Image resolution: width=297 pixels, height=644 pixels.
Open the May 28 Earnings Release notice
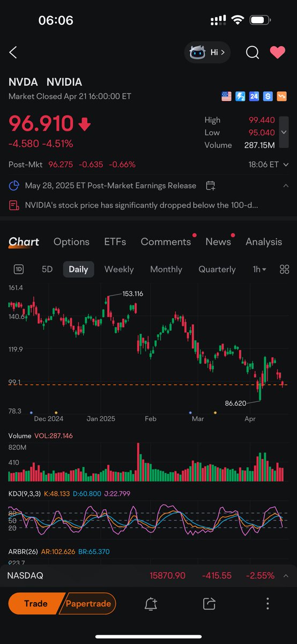(x=110, y=186)
